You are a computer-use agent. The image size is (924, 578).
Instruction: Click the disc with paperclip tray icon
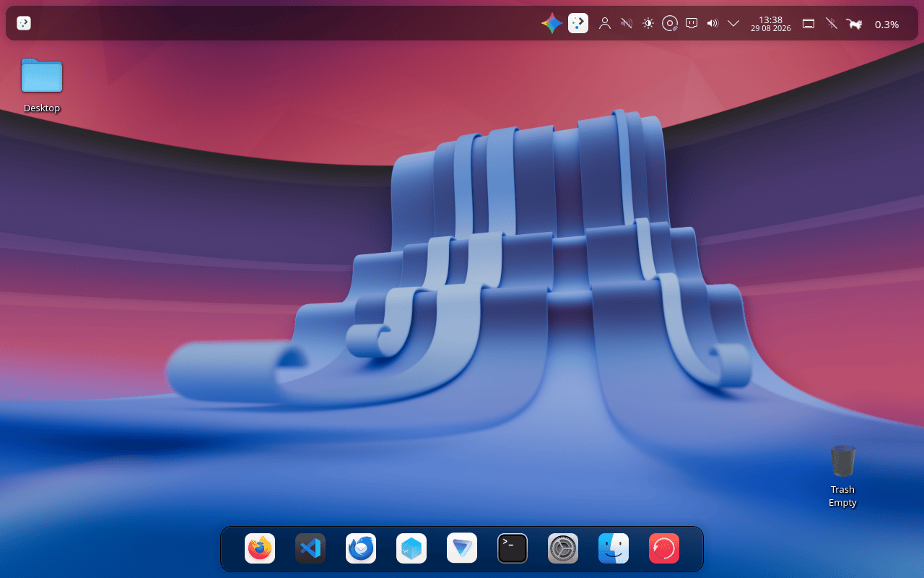[x=670, y=23]
